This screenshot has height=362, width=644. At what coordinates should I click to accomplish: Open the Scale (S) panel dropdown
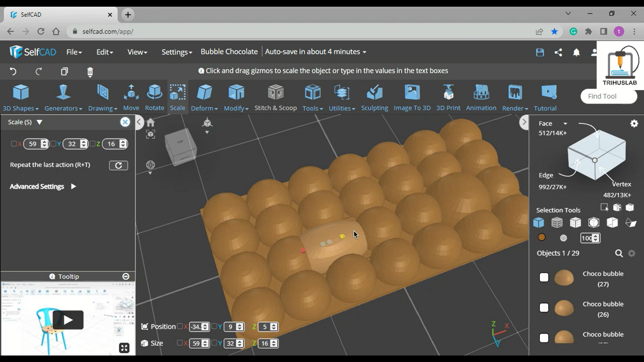(39, 122)
